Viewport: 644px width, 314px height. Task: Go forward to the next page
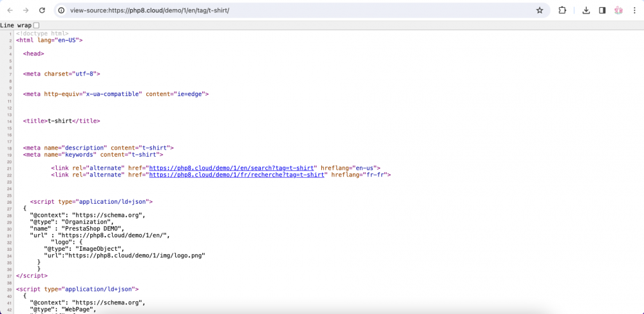pyautogui.click(x=26, y=10)
